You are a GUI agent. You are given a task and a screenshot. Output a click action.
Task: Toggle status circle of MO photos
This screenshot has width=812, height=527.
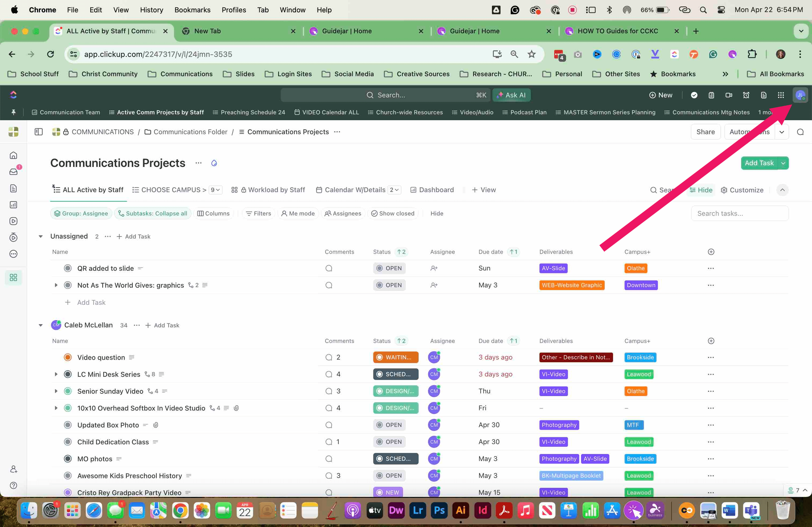click(68, 459)
